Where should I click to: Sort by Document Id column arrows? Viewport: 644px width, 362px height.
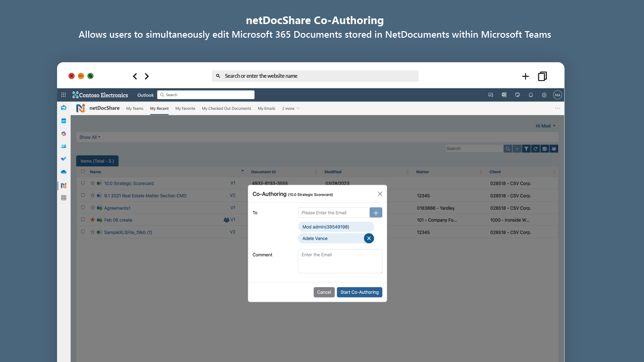316,172
